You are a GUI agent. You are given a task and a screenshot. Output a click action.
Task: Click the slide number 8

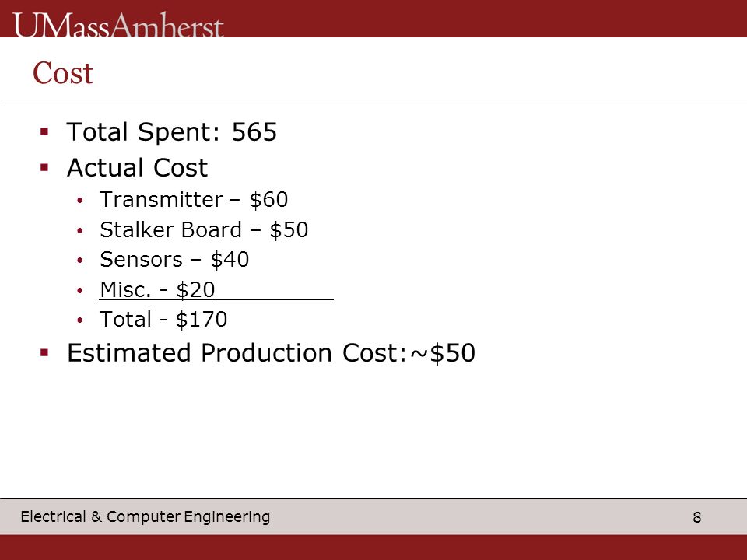[696, 517]
